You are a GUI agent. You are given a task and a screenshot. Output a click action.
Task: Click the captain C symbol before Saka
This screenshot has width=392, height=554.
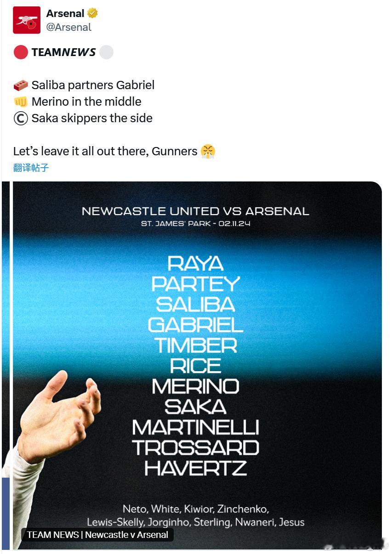point(21,119)
